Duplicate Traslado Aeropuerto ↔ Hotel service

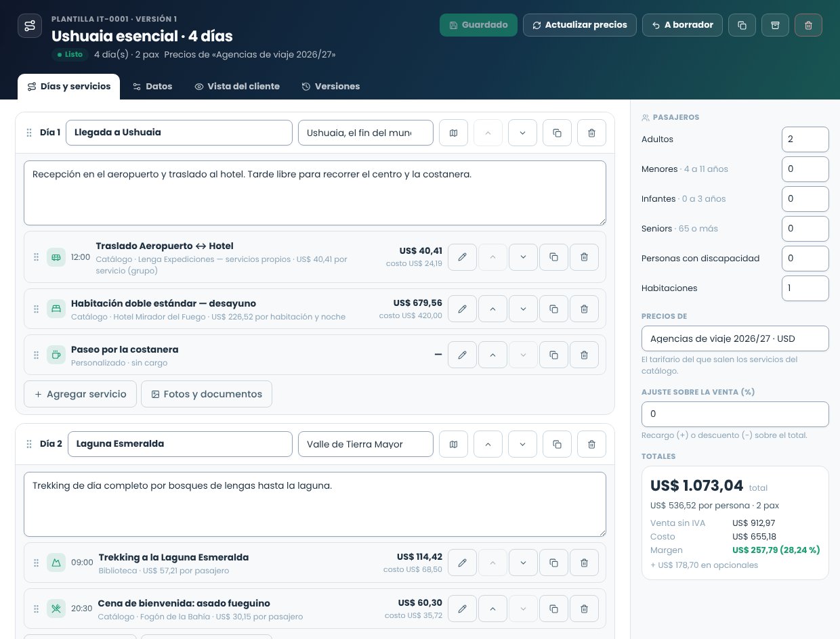click(x=553, y=257)
